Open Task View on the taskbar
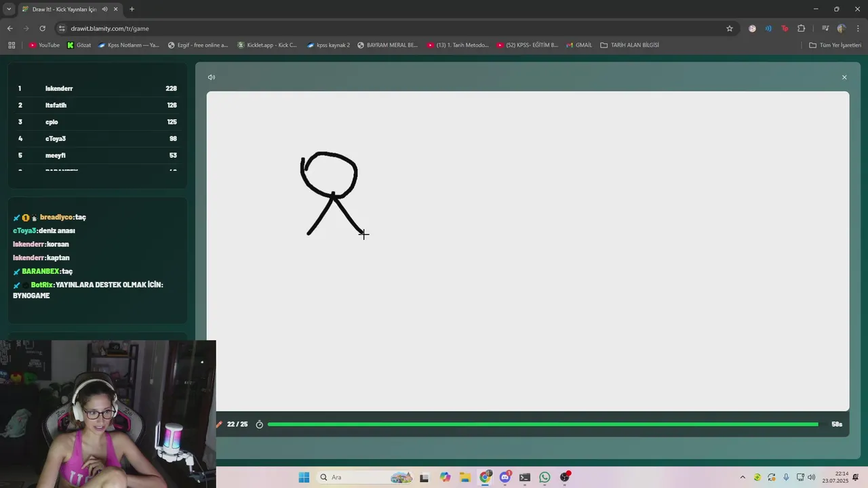The height and width of the screenshot is (488, 868). coord(424,477)
